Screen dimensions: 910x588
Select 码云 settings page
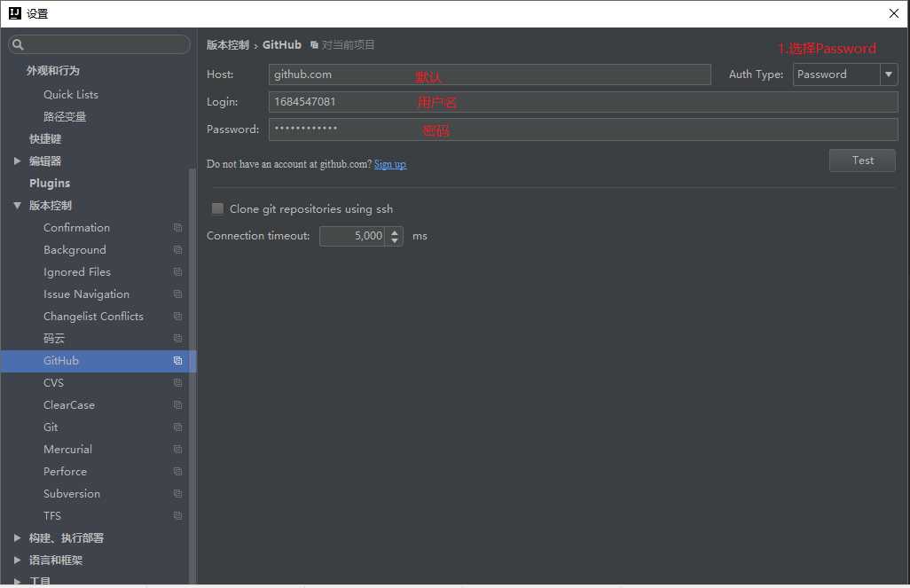(x=54, y=339)
